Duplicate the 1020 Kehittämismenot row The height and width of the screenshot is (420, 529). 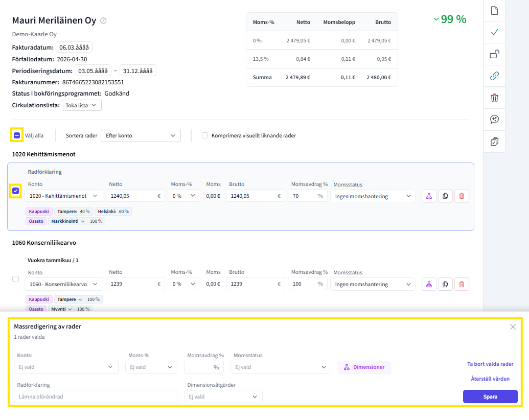click(x=445, y=196)
